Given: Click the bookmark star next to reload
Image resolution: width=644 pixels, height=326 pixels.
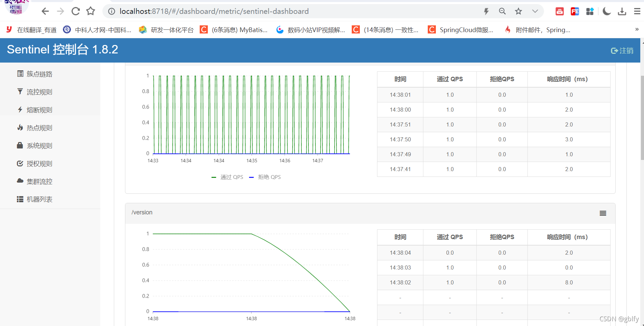Looking at the screenshot, I should (x=91, y=11).
